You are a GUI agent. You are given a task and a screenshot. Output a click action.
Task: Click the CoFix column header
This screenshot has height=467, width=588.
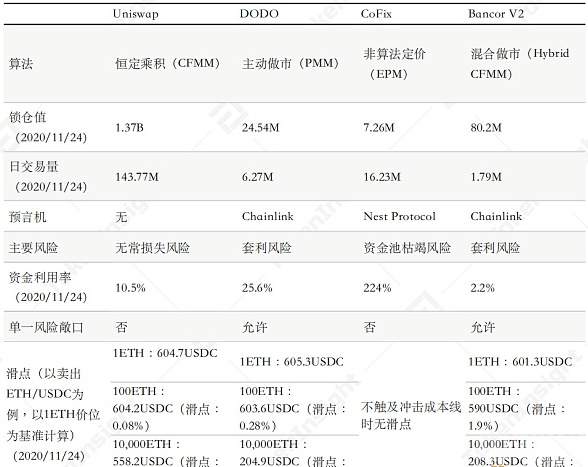click(x=376, y=14)
